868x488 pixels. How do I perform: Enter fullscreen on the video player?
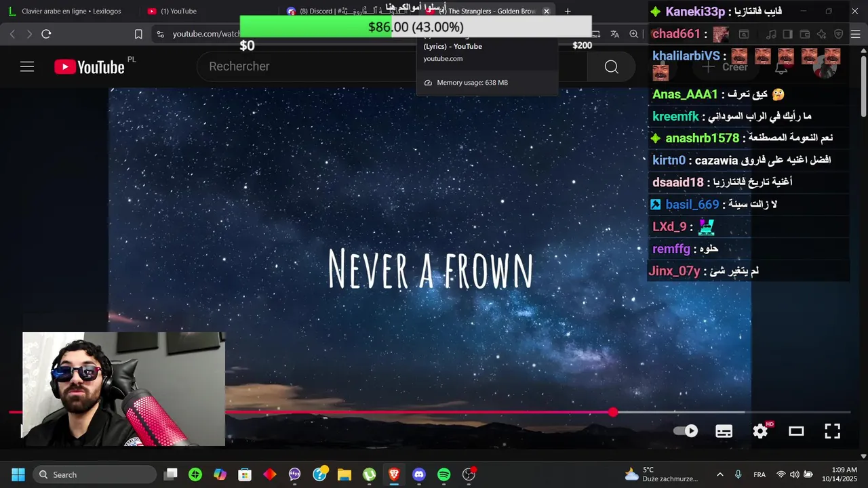832,431
